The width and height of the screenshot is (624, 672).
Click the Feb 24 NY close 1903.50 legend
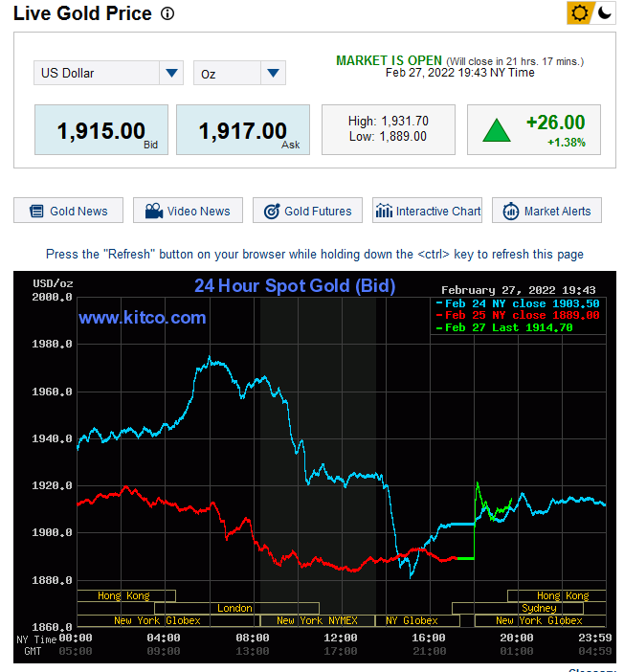pos(518,303)
